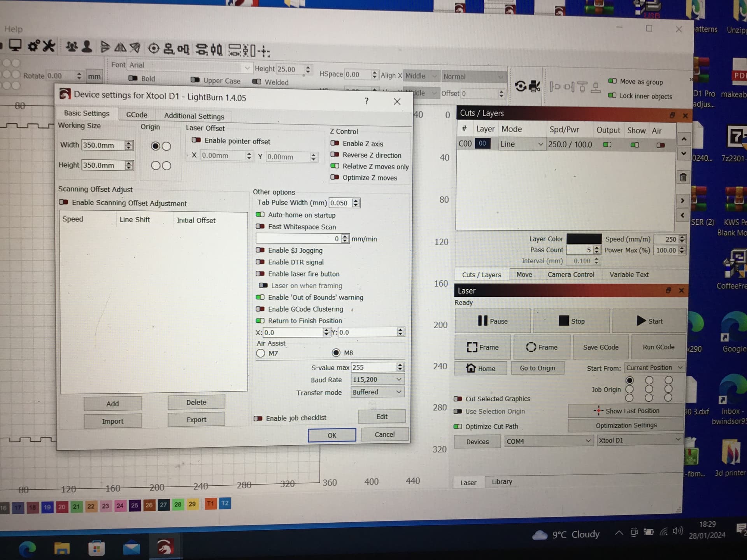Delete layer using trash icon in Cuts panel

(683, 177)
